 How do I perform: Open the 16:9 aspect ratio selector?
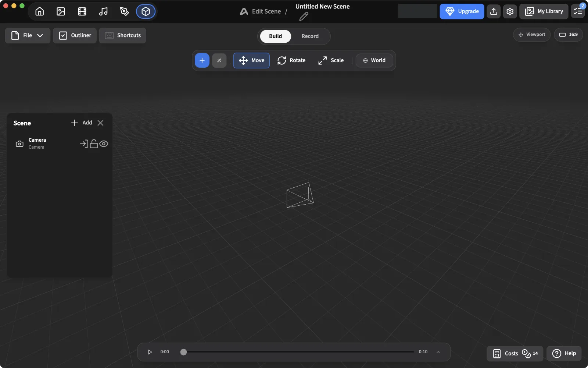[x=568, y=35]
